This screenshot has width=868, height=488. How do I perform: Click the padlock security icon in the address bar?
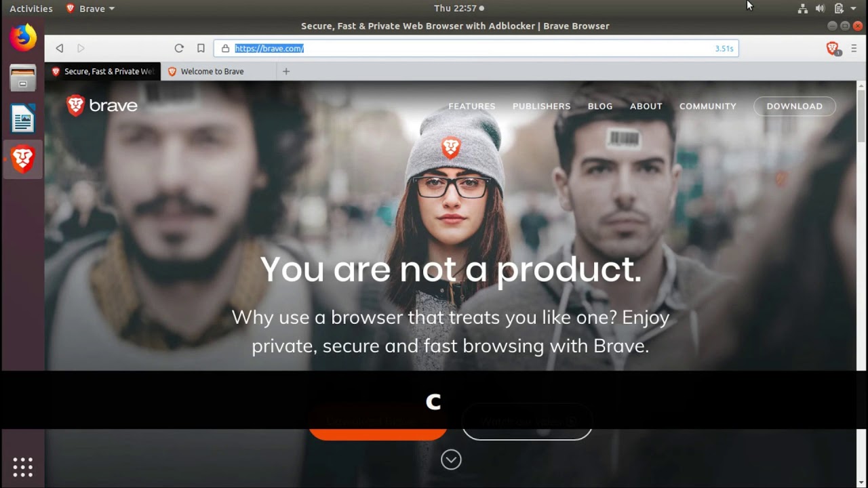point(225,48)
